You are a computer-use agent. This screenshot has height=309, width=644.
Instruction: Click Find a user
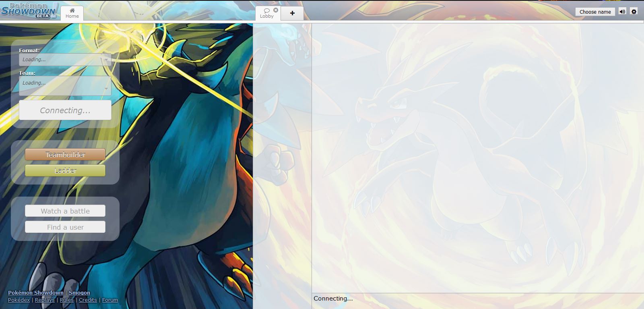(65, 227)
